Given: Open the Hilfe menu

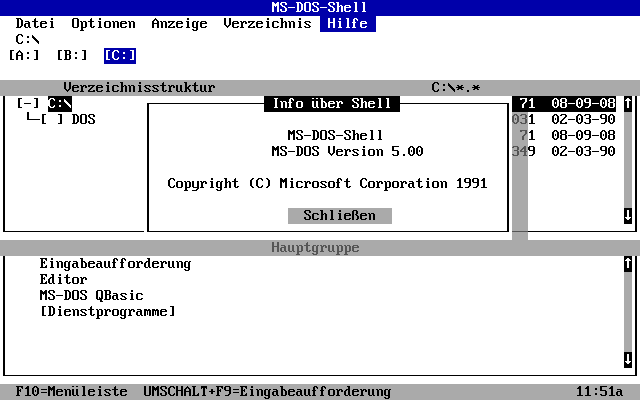Looking at the screenshot, I should tap(347, 23).
